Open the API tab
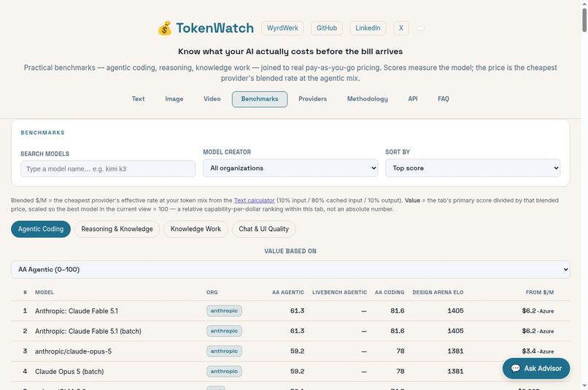 pos(412,99)
